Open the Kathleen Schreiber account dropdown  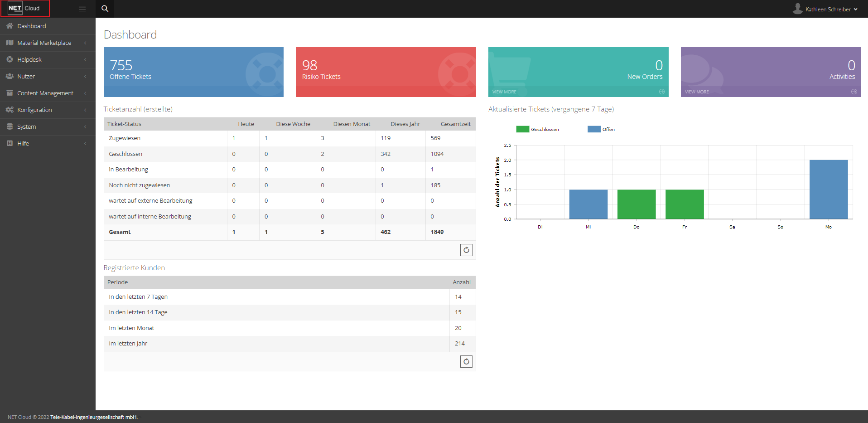826,9
